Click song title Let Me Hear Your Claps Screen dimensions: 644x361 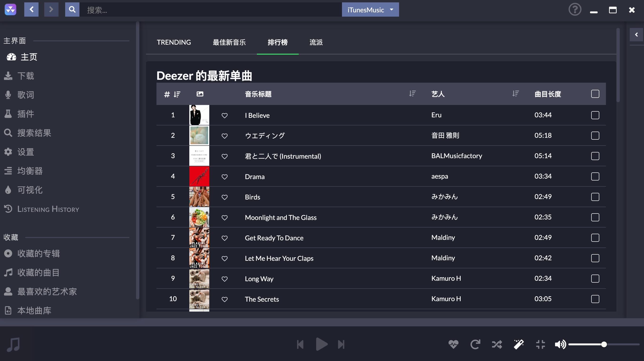279,258
